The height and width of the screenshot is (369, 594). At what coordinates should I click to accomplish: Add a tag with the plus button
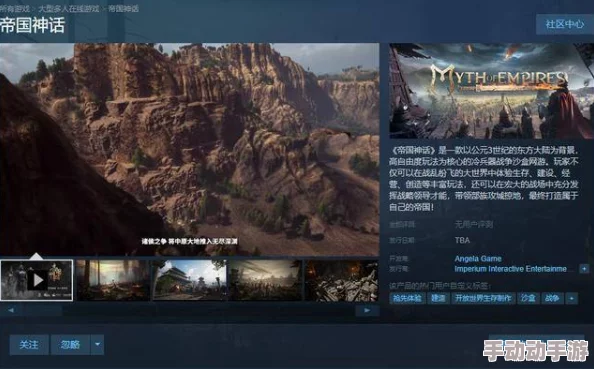coord(572,299)
